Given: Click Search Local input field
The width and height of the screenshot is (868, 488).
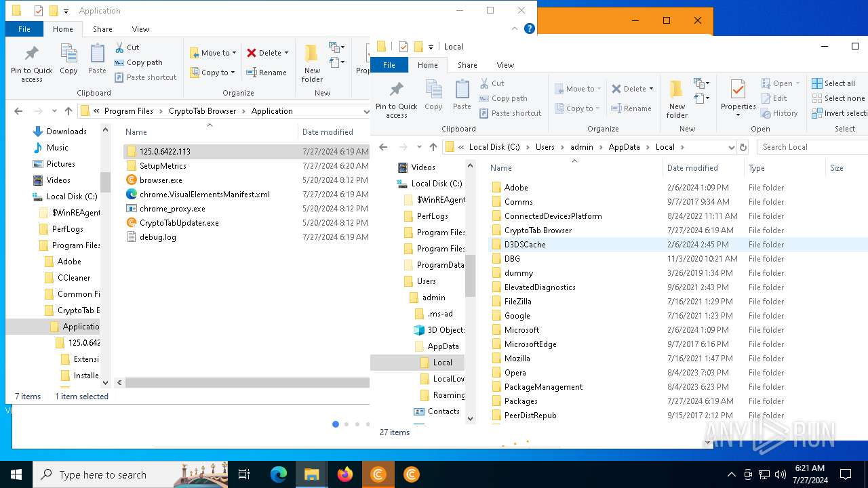Looking at the screenshot, I should (812, 147).
